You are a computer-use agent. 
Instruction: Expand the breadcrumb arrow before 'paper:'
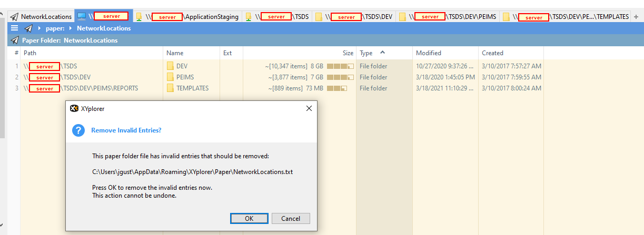click(39, 28)
